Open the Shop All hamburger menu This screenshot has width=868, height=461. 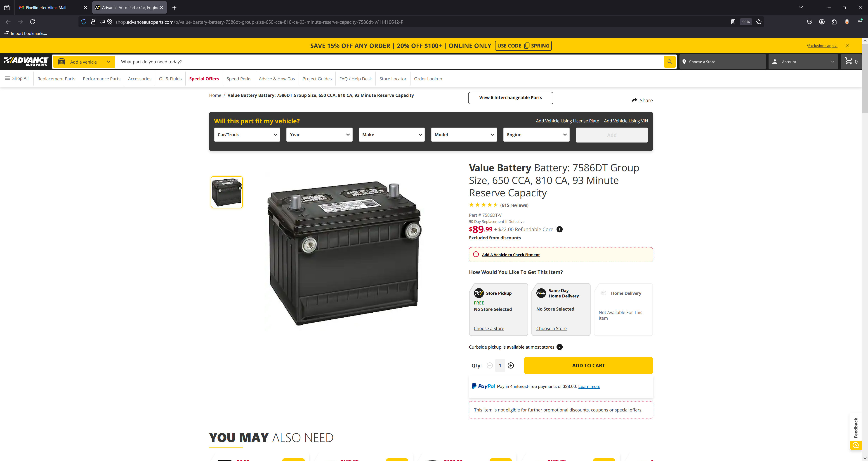17,78
